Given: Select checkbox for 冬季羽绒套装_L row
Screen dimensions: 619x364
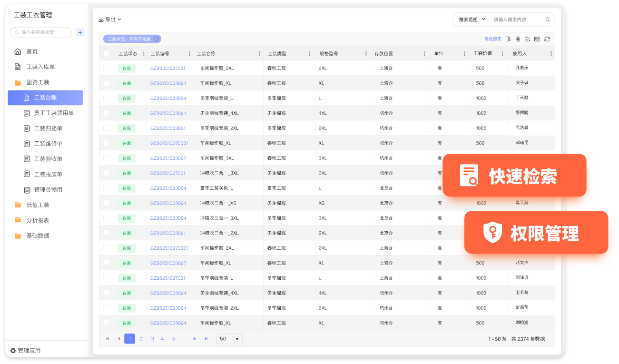Looking at the screenshot, I should (106, 98).
